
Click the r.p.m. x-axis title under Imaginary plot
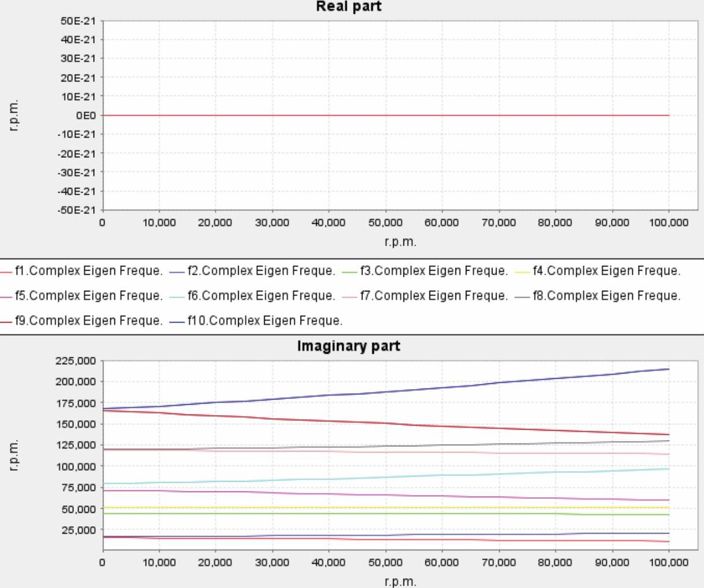point(400,581)
